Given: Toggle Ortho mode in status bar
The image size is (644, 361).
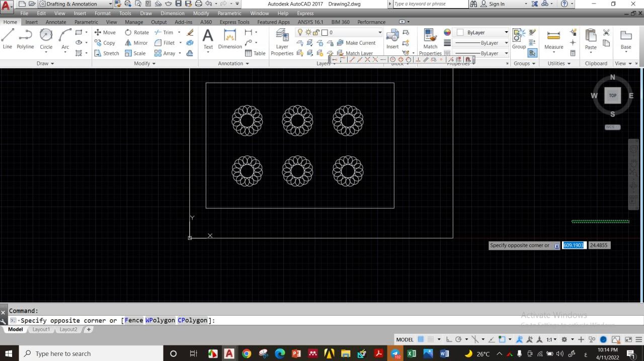Looking at the screenshot, I should pos(449,339).
